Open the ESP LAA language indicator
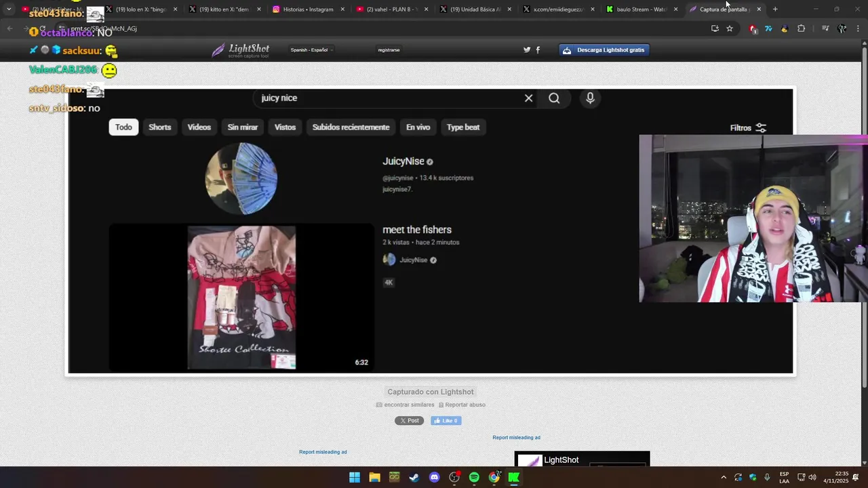Image resolution: width=868 pixels, height=488 pixels. 784,477
